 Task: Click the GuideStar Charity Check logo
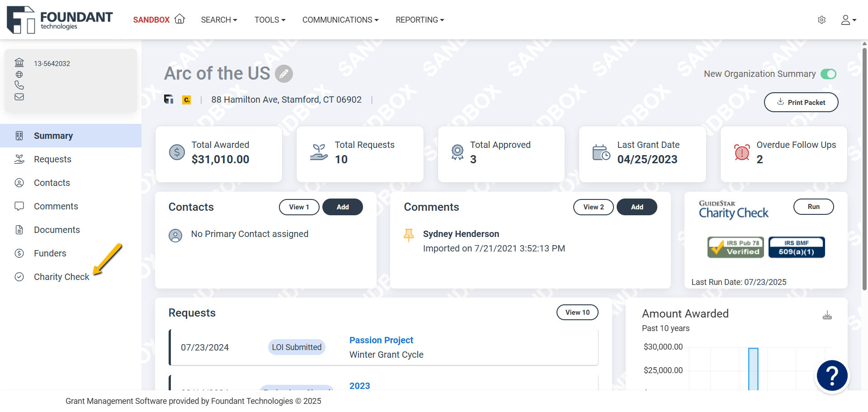point(733,210)
